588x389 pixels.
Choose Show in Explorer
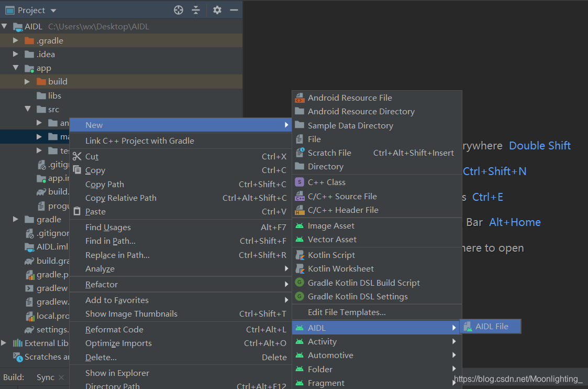tap(180, 373)
